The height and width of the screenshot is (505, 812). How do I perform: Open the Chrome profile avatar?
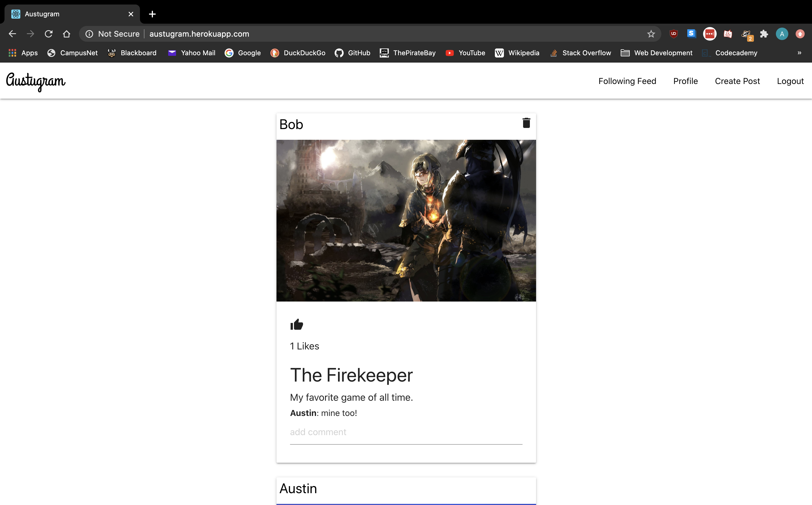point(782,34)
